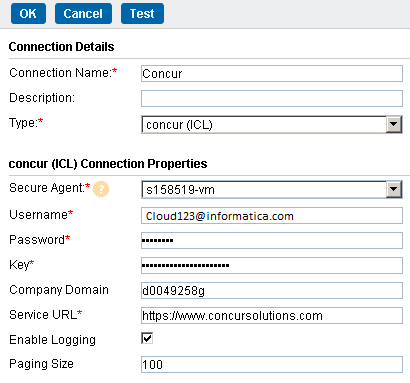Select the Key label
410x383 pixels.
(x=22, y=265)
